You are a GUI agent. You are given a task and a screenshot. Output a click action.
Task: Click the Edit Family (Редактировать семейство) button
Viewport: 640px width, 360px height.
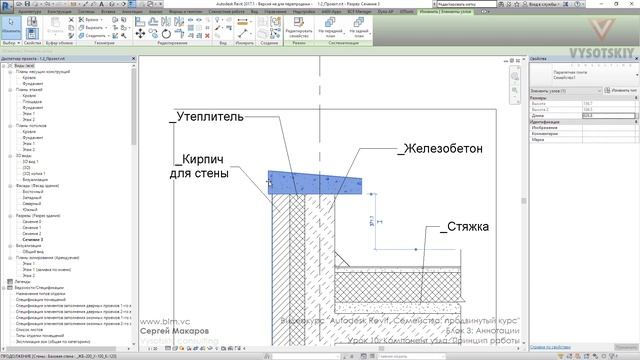point(299,27)
